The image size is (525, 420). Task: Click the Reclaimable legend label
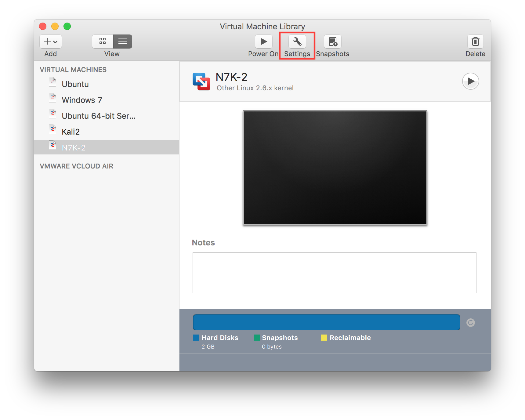350,338
